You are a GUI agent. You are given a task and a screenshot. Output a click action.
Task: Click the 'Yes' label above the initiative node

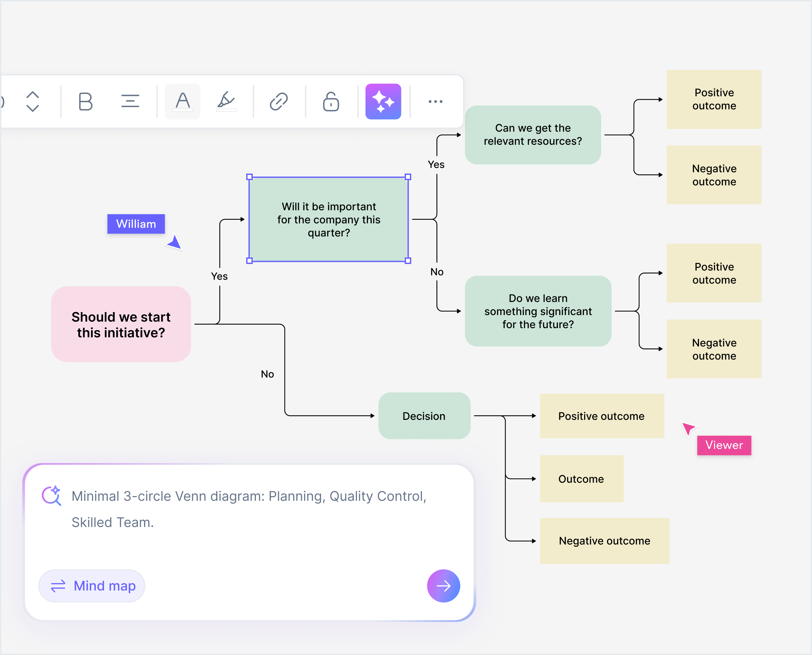pyautogui.click(x=219, y=276)
